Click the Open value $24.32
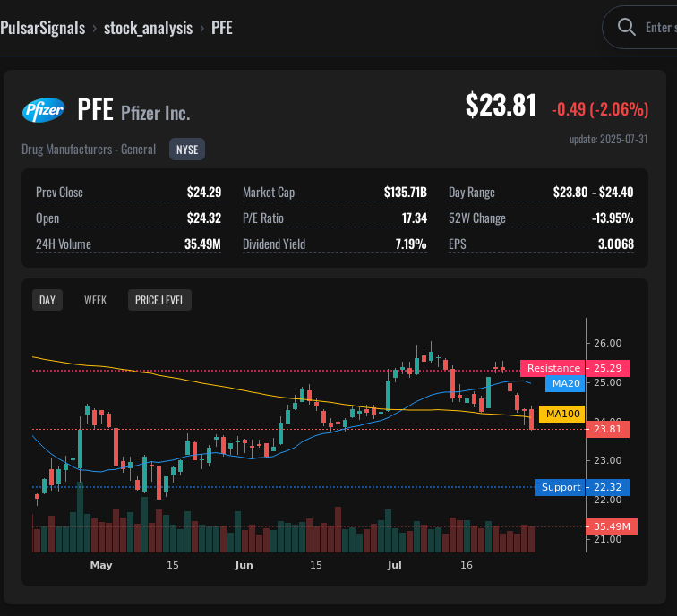The height and width of the screenshot is (616, 677). 204,218
